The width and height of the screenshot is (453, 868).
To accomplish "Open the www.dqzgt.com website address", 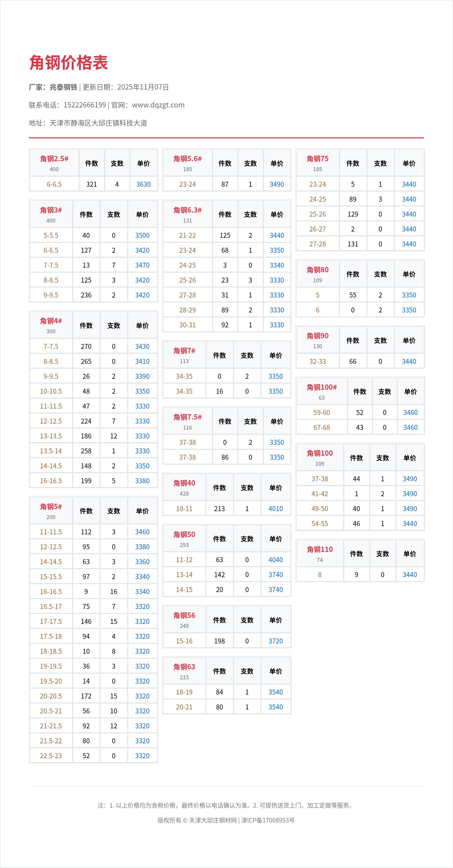I will (x=158, y=105).
